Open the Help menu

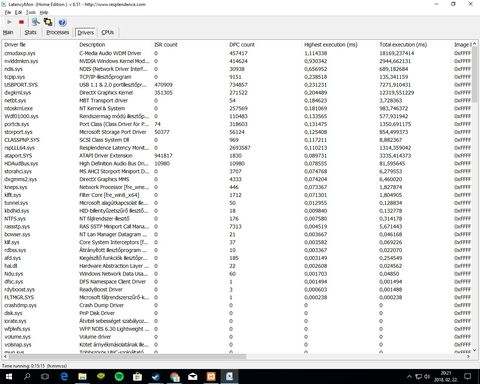click(44, 12)
